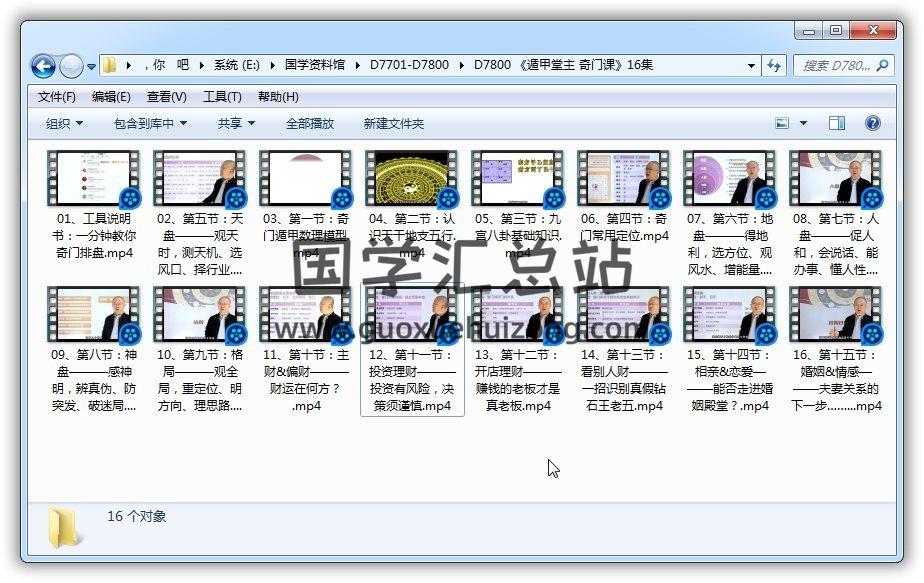Click 全部播放 button
This screenshot has width=924, height=583.
(x=310, y=124)
